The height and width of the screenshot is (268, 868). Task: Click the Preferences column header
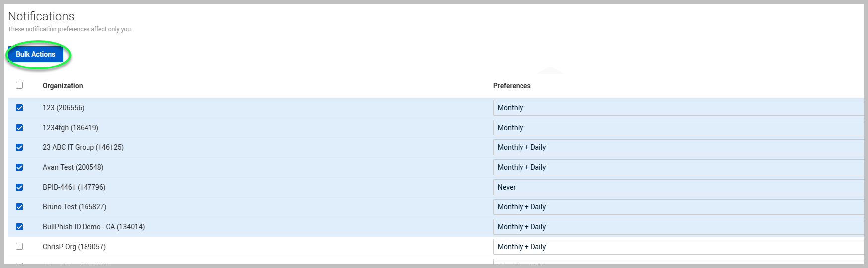512,86
